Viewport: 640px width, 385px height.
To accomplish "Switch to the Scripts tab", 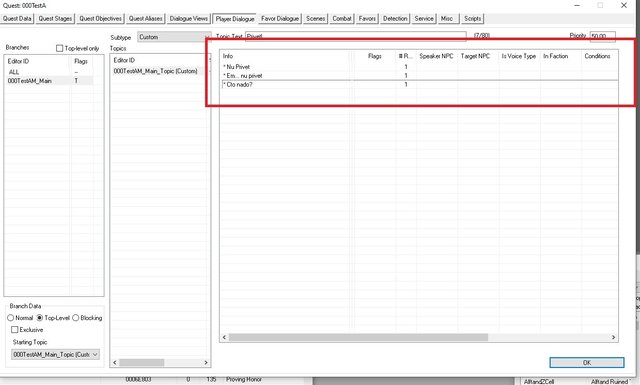I will (472, 19).
